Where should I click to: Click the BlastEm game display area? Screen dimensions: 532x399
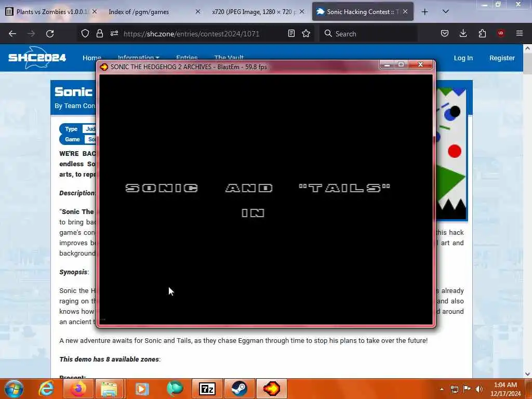tap(266, 199)
